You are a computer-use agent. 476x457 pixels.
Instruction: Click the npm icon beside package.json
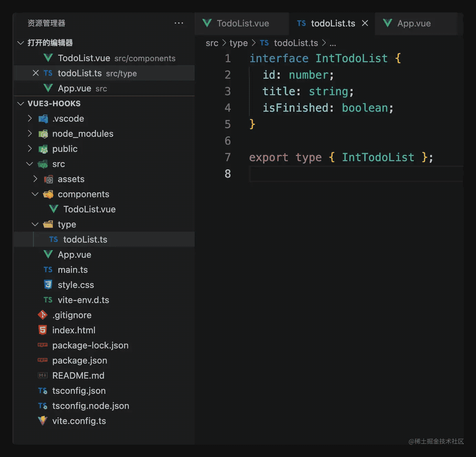coord(43,360)
